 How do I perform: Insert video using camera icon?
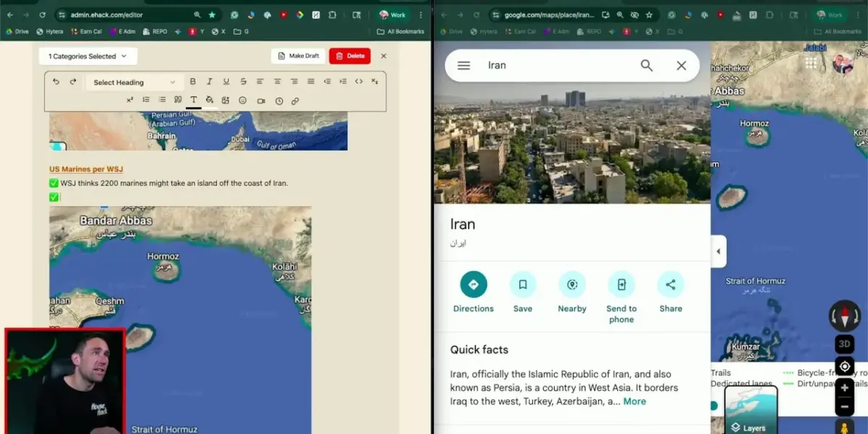click(x=261, y=101)
